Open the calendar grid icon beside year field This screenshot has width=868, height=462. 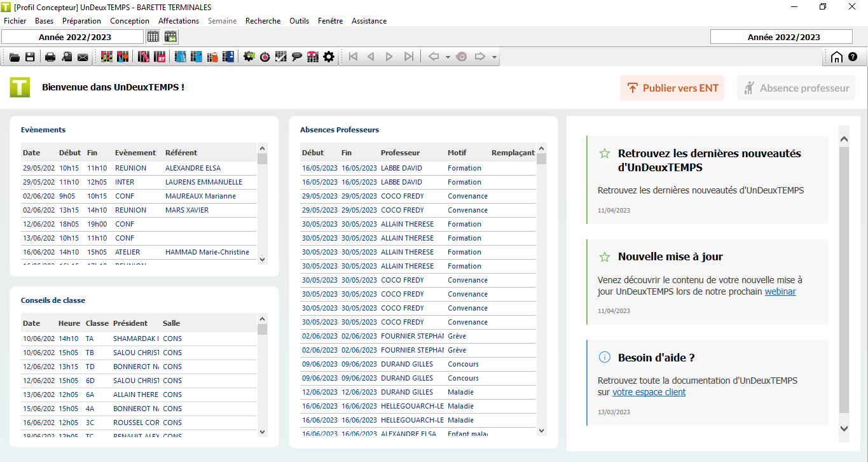point(153,37)
